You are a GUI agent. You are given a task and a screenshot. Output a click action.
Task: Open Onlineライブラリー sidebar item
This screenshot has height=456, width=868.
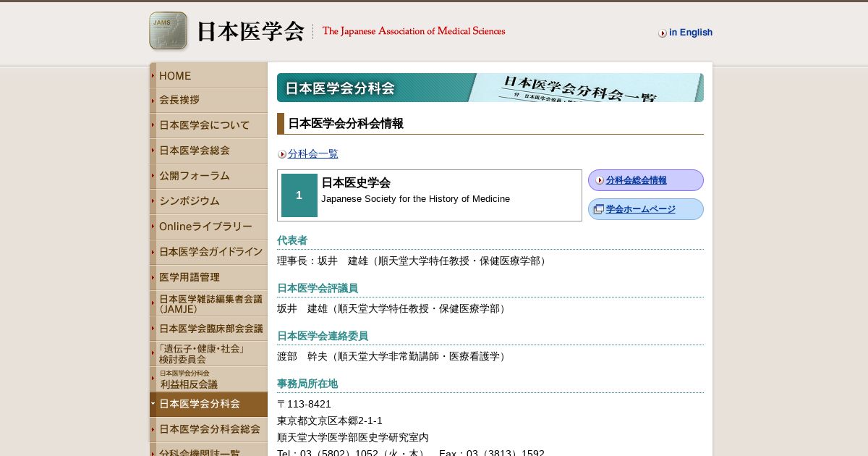pos(208,227)
